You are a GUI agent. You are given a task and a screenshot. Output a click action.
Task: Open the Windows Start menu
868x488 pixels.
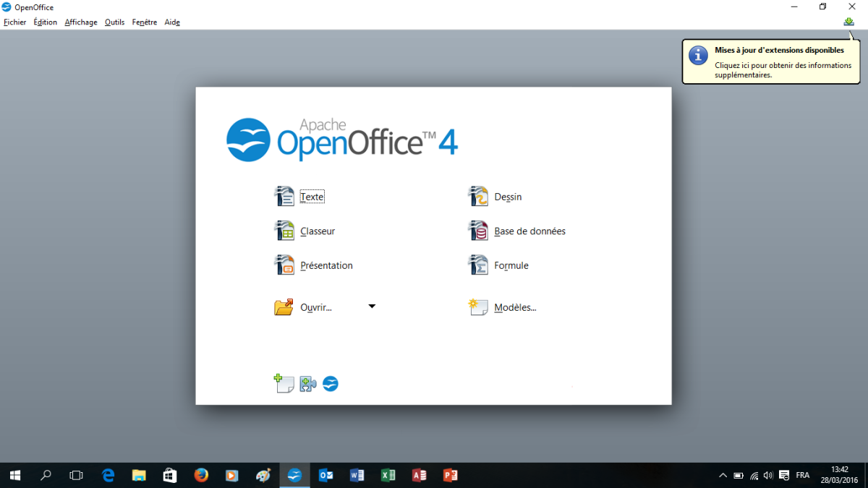(x=14, y=475)
